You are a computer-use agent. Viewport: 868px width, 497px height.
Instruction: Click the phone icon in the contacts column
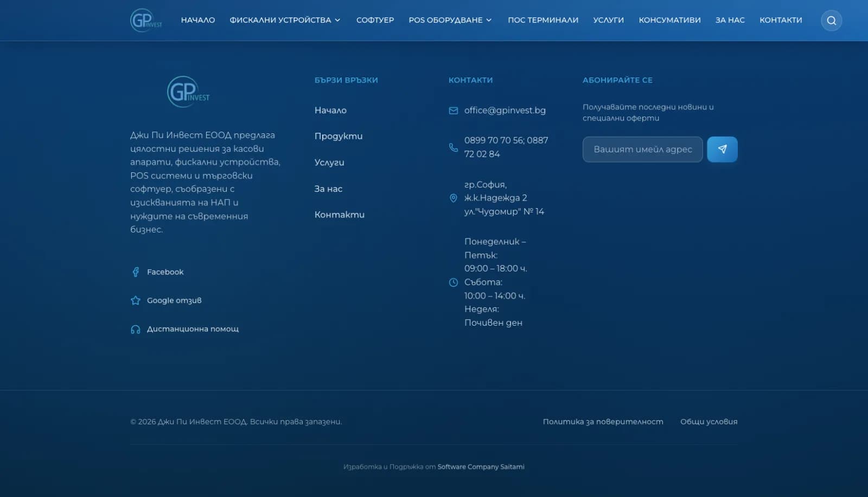[x=454, y=147]
